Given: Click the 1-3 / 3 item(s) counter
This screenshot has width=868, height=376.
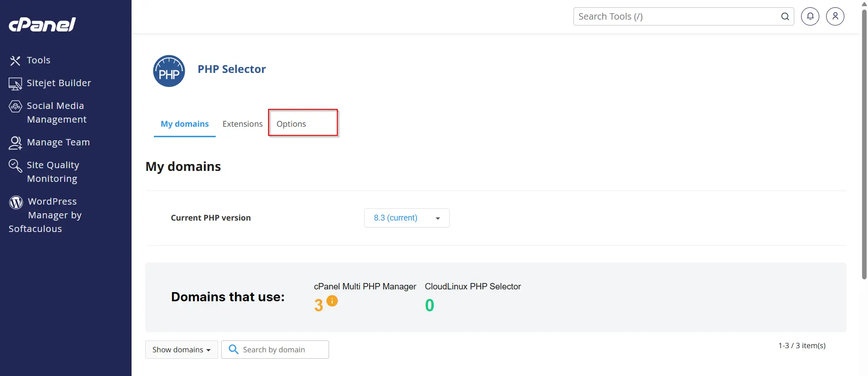Looking at the screenshot, I should [x=802, y=345].
